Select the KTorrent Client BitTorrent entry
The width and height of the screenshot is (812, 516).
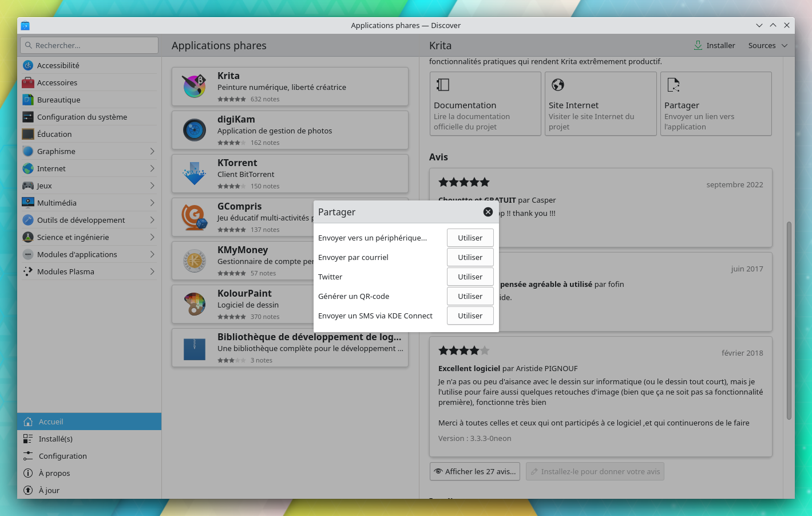290,174
